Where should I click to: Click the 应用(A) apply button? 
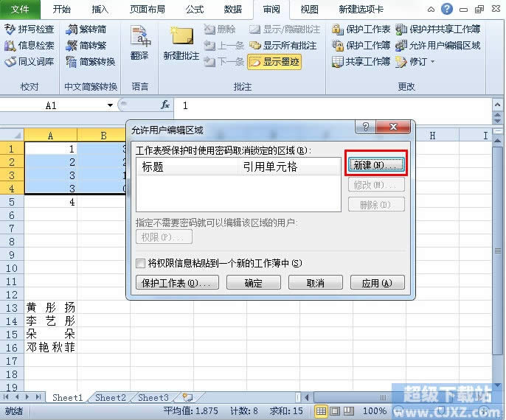point(377,283)
